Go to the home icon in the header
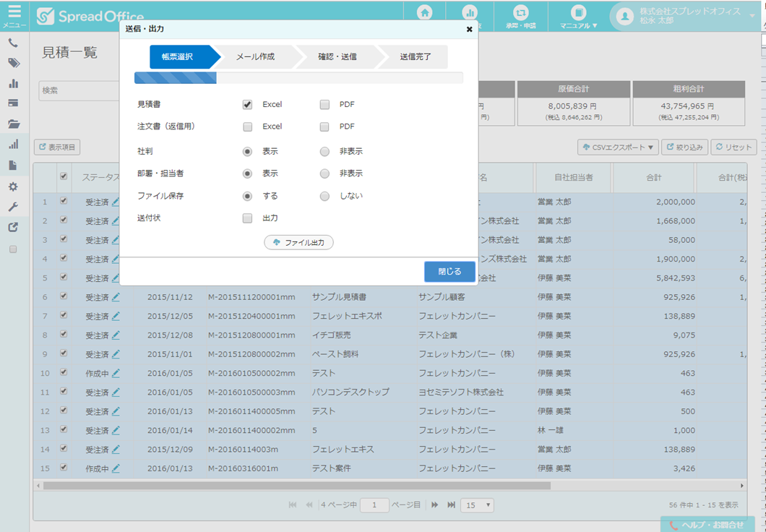This screenshot has width=766, height=532. click(424, 13)
